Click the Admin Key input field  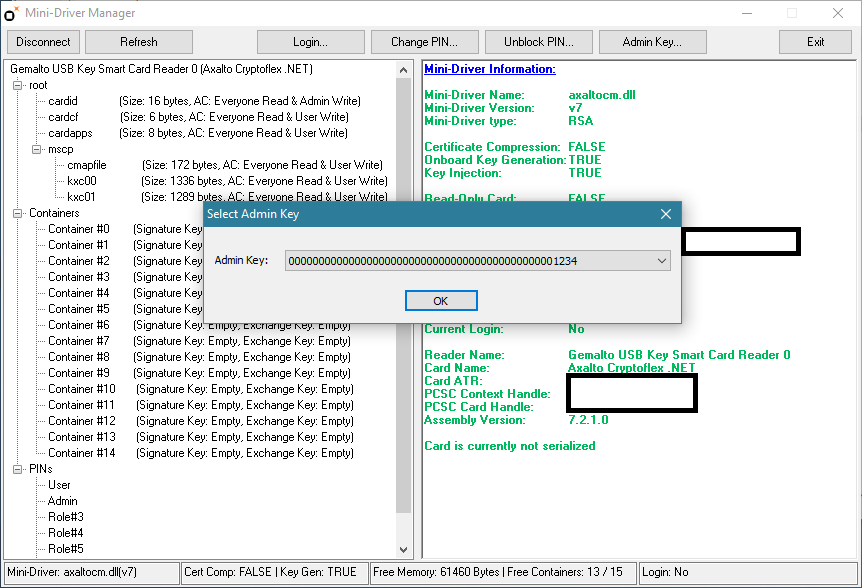pyautogui.click(x=470, y=261)
